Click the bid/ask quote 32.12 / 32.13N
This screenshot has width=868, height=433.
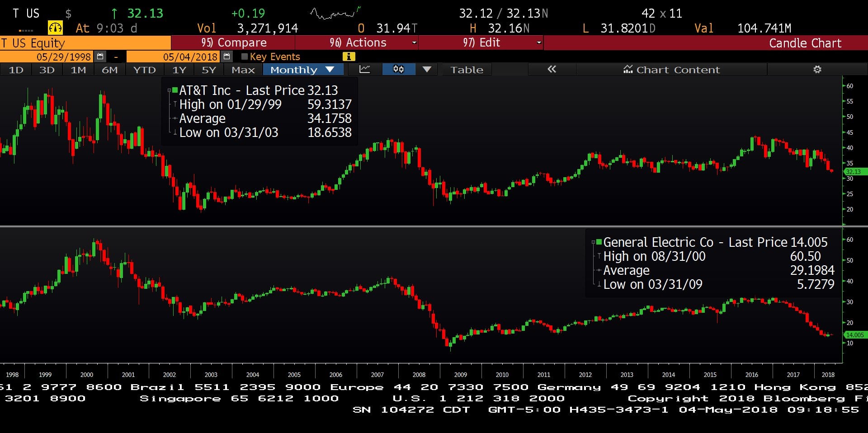[x=504, y=14]
